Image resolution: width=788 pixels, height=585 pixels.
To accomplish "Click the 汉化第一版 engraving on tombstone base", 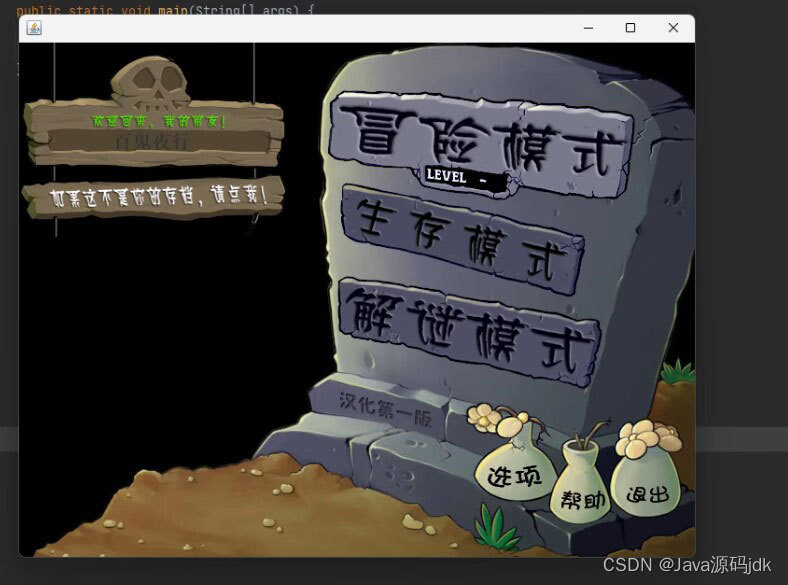I will [x=385, y=409].
